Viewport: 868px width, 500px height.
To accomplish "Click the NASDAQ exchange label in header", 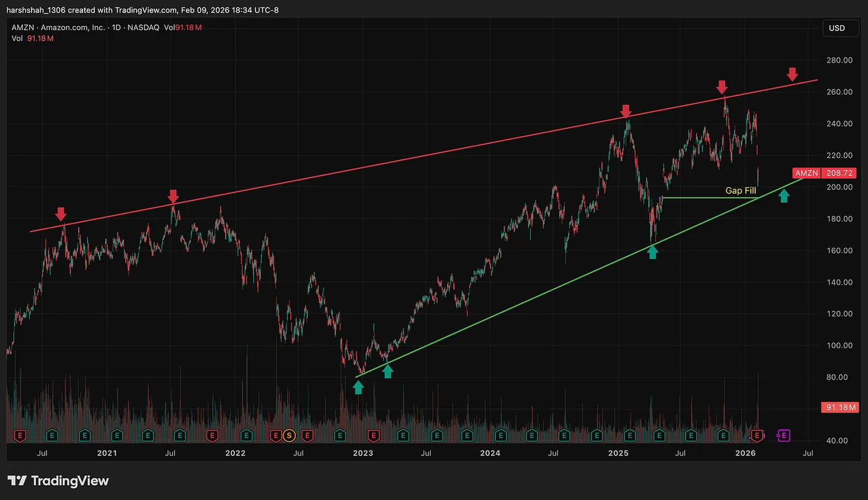I will point(144,27).
